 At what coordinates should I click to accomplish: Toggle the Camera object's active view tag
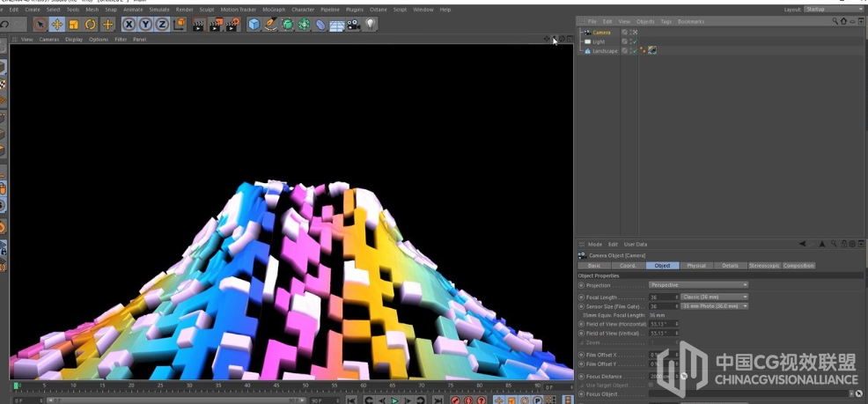pyautogui.click(x=635, y=33)
